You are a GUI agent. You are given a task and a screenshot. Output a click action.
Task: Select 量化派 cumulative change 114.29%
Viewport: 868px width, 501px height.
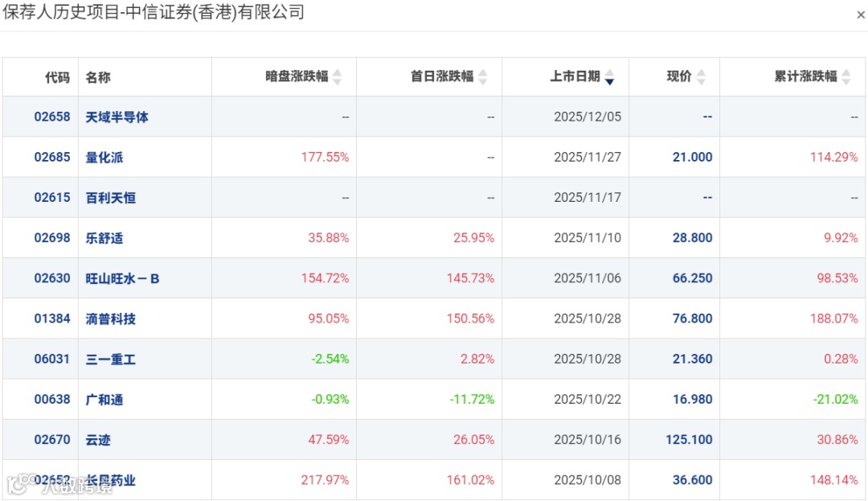833,158
